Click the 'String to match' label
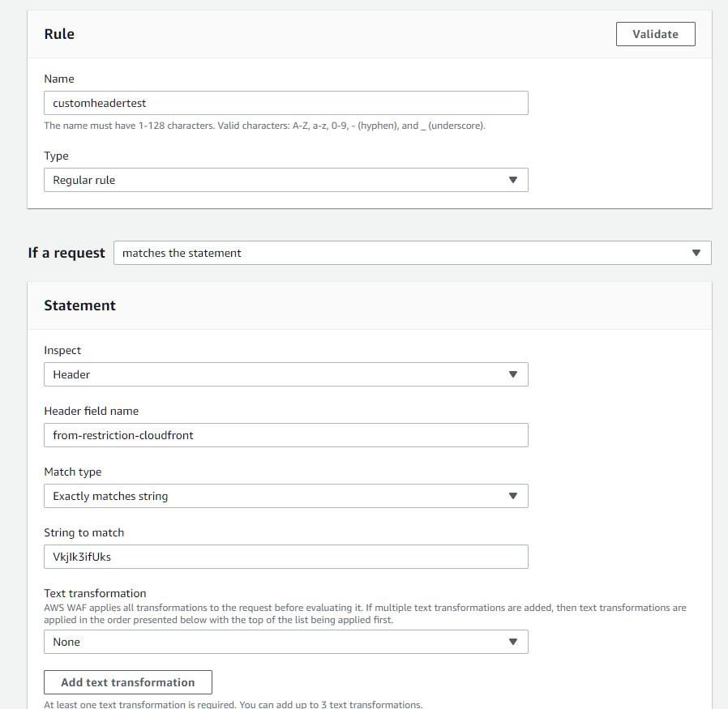This screenshot has height=709, width=728. pos(84,532)
